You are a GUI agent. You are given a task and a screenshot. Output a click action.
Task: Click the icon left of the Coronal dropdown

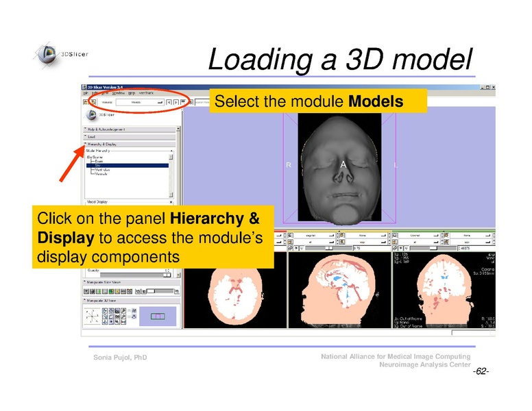[x=395, y=236]
